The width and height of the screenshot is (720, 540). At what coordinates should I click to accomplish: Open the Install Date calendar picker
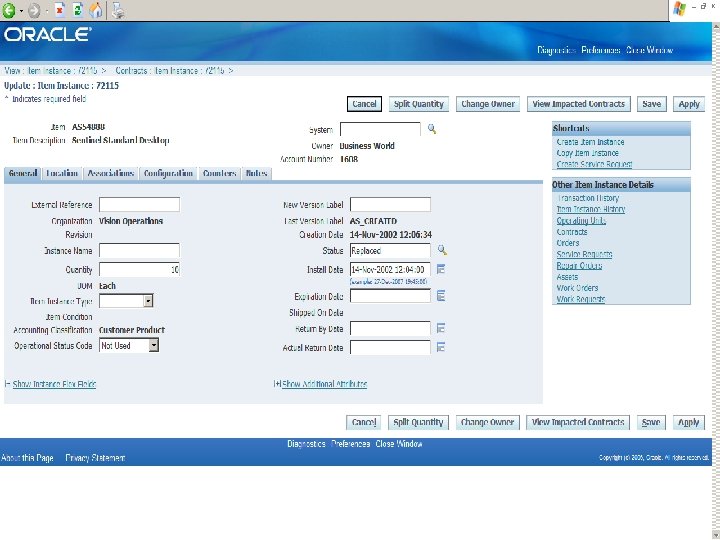(441, 269)
